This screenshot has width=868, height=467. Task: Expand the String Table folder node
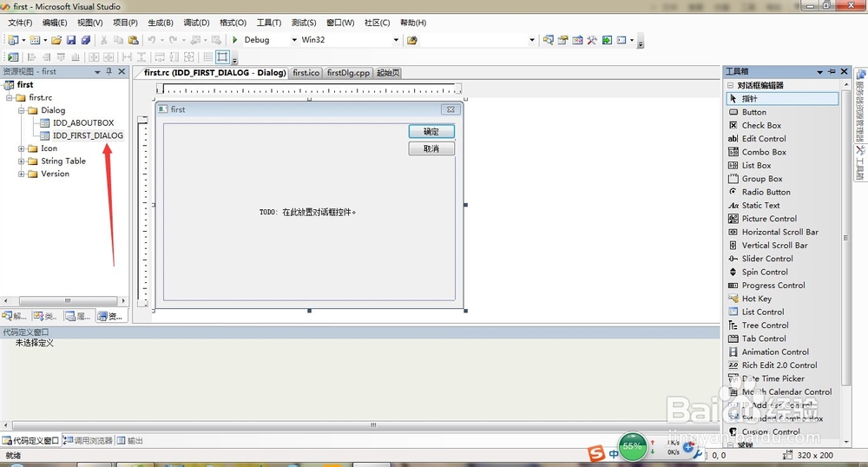pos(21,161)
